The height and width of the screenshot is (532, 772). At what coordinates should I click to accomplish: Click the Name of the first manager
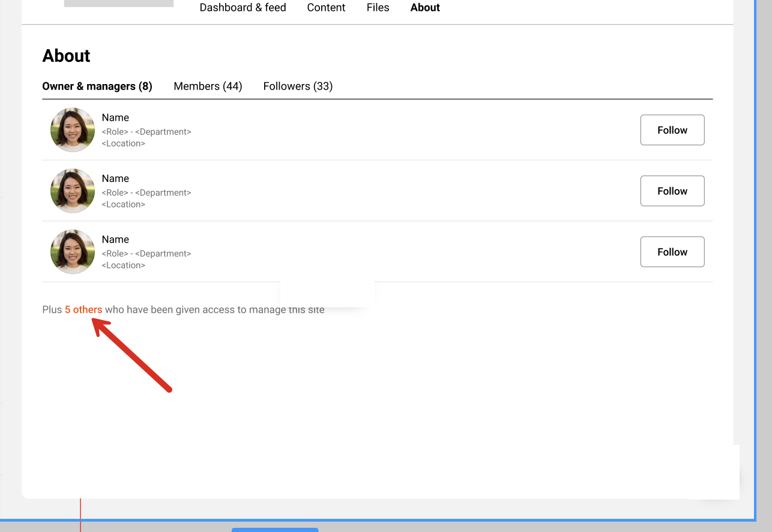[115, 118]
